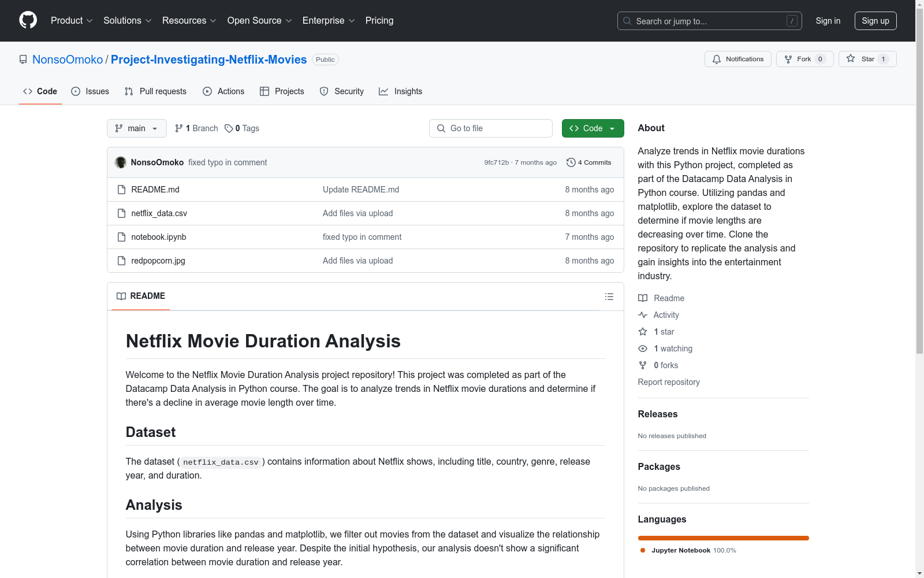The width and height of the screenshot is (924, 578).
Task: Expand the Enterprise menu
Action: (x=329, y=21)
